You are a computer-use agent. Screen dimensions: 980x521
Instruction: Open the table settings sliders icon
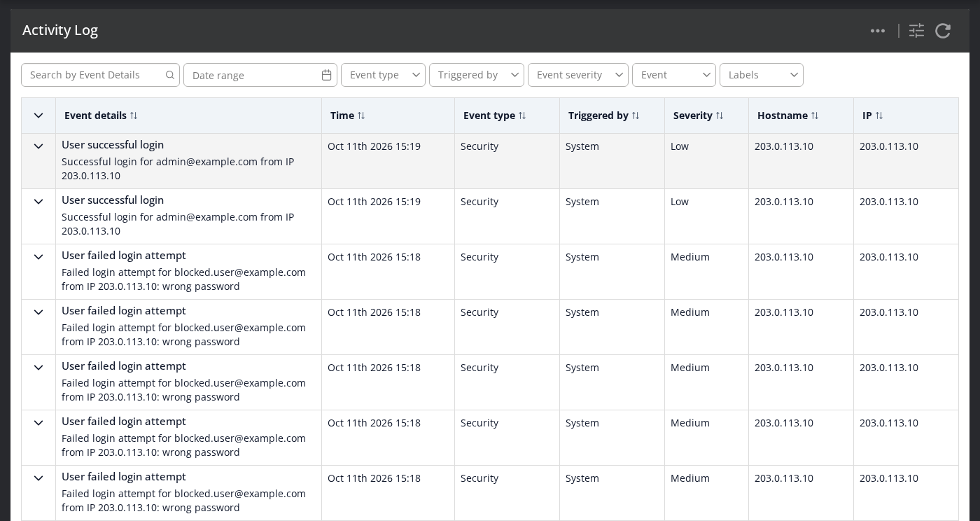point(916,31)
